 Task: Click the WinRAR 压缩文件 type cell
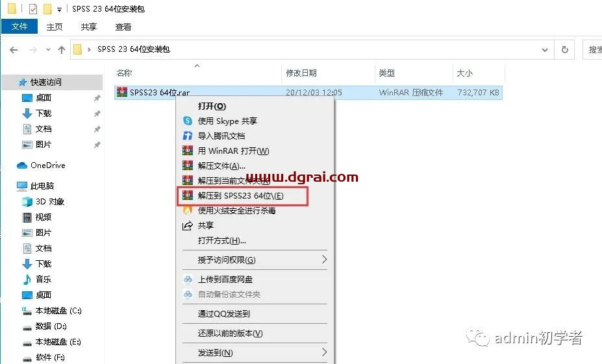point(411,92)
